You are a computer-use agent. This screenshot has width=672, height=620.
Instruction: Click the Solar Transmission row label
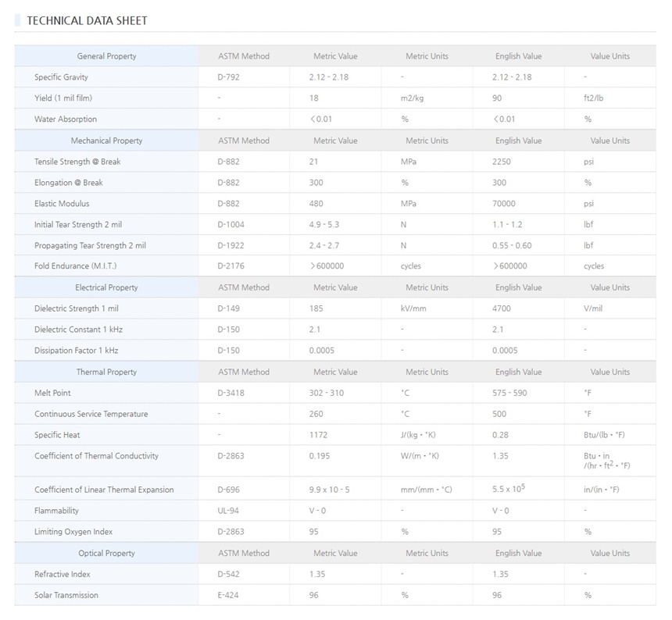[x=66, y=595]
